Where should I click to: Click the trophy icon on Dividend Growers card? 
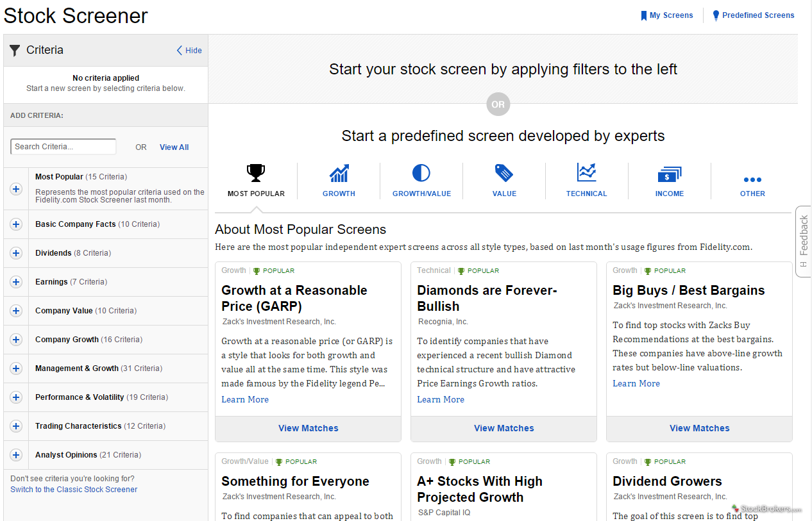(648, 462)
